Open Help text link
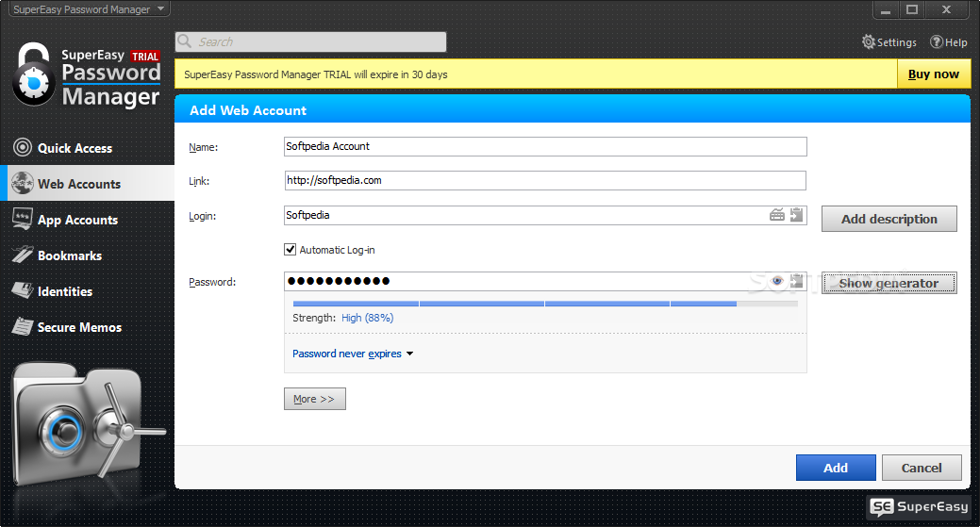Image resolution: width=980 pixels, height=527 pixels. (956, 42)
